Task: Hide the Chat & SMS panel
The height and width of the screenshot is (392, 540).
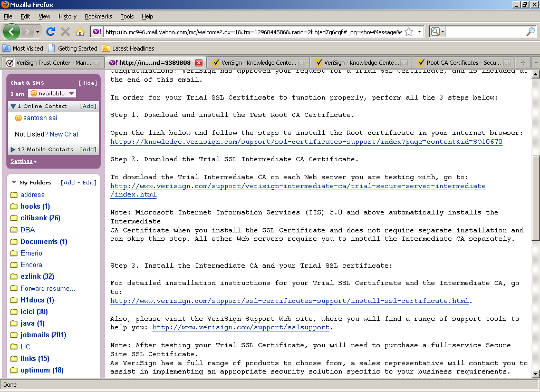Action: click(x=88, y=83)
